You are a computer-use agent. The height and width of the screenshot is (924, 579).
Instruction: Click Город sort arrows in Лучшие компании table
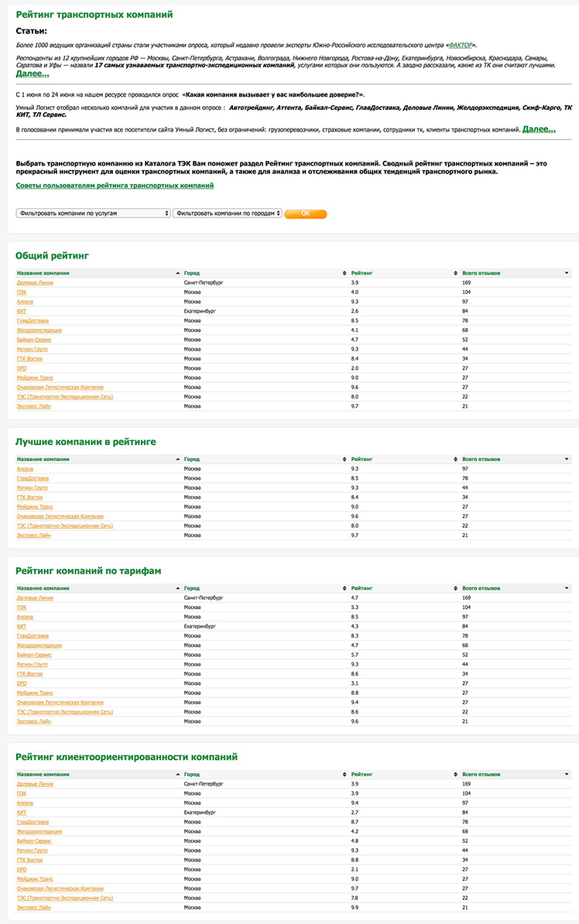tap(344, 459)
